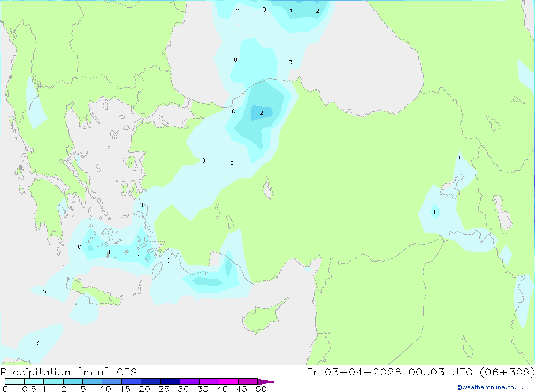
Task: Click the 2–5 mm legend color swatch
Action: 73,381
